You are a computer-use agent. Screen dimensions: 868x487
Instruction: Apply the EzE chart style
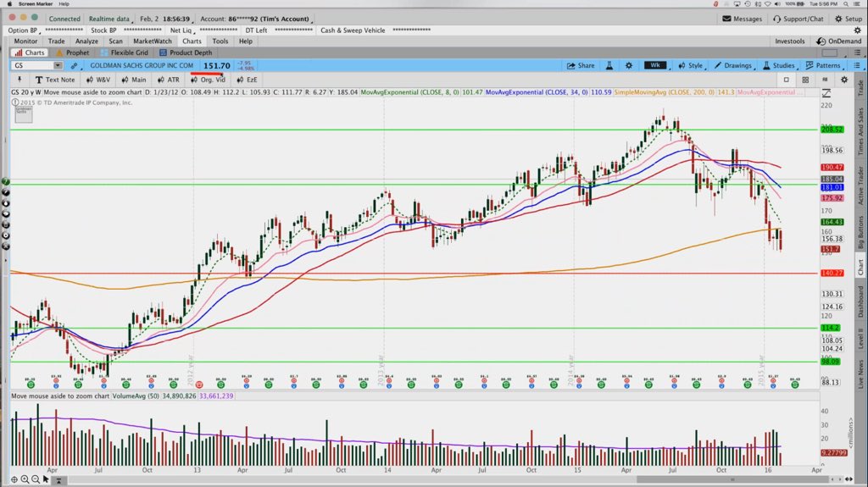pyautogui.click(x=248, y=80)
